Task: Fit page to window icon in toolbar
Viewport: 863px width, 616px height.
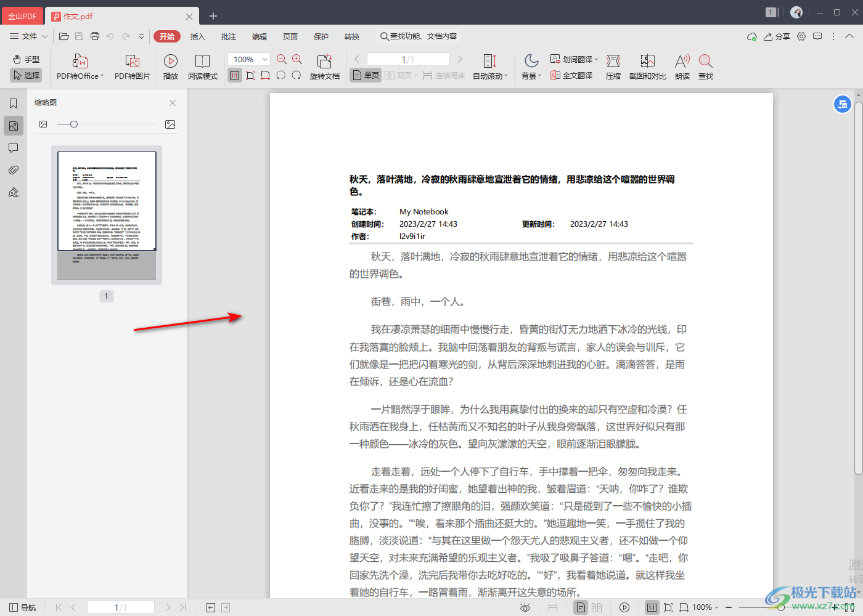Action: pyautogui.click(x=250, y=75)
